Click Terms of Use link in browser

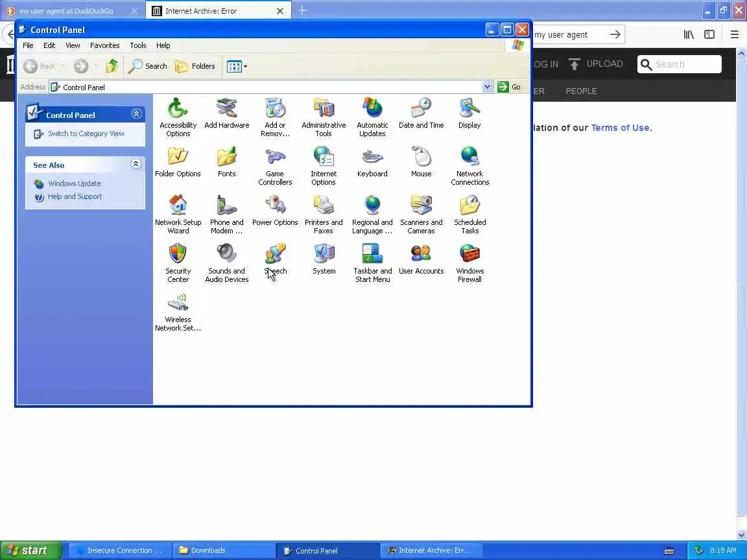point(620,128)
